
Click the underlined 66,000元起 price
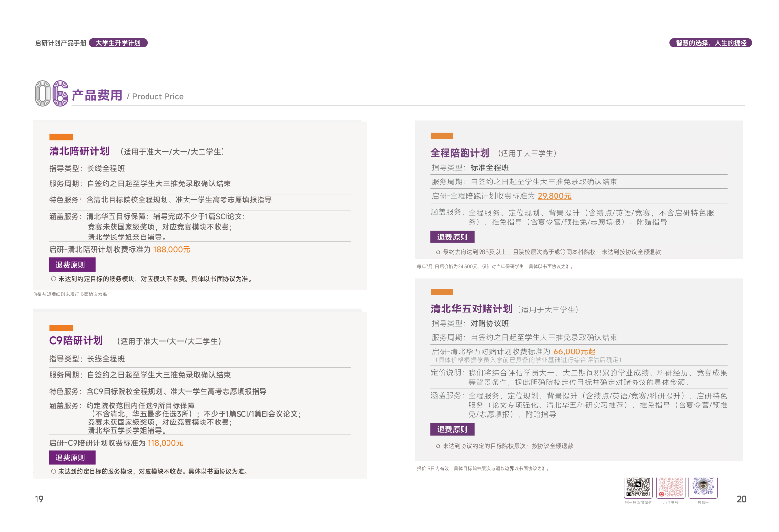tap(575, 351)
